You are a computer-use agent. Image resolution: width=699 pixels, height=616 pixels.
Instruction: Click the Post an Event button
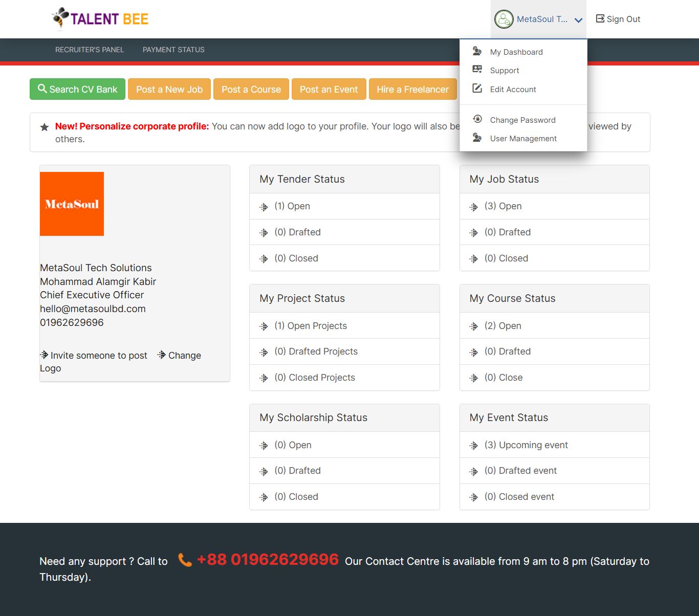[329, 89]
